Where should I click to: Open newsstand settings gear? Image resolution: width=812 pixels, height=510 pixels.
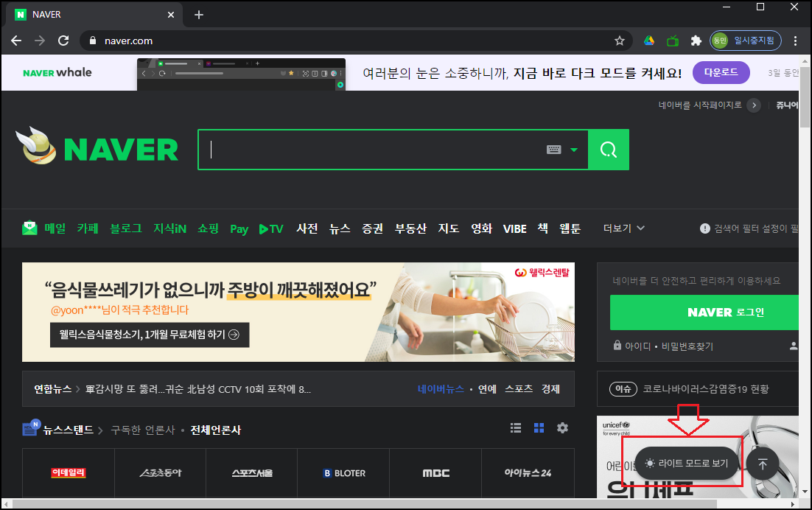562,427
